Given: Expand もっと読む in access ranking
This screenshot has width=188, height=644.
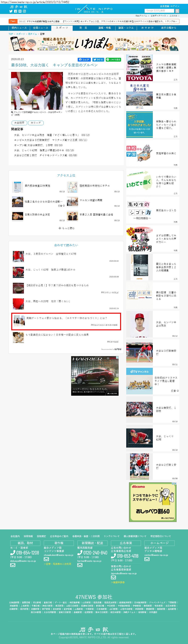Looking at the screenshot, I should [67, 228].
